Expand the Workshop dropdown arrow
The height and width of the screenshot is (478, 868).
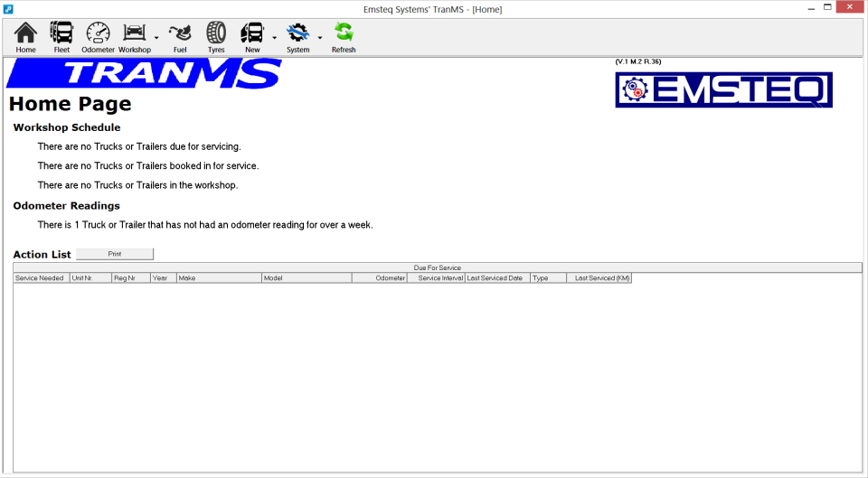[x=156, y=38]
